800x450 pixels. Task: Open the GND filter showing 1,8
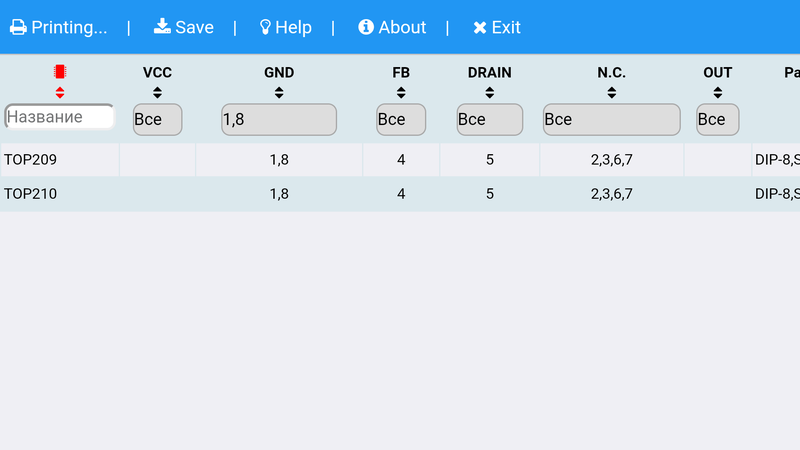[279, 119]
